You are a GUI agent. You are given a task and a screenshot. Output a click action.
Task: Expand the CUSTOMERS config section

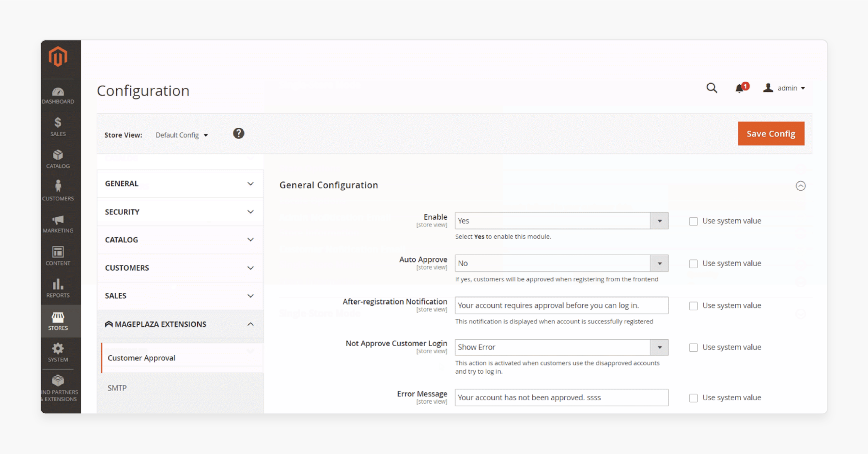(x=180, y=268)
